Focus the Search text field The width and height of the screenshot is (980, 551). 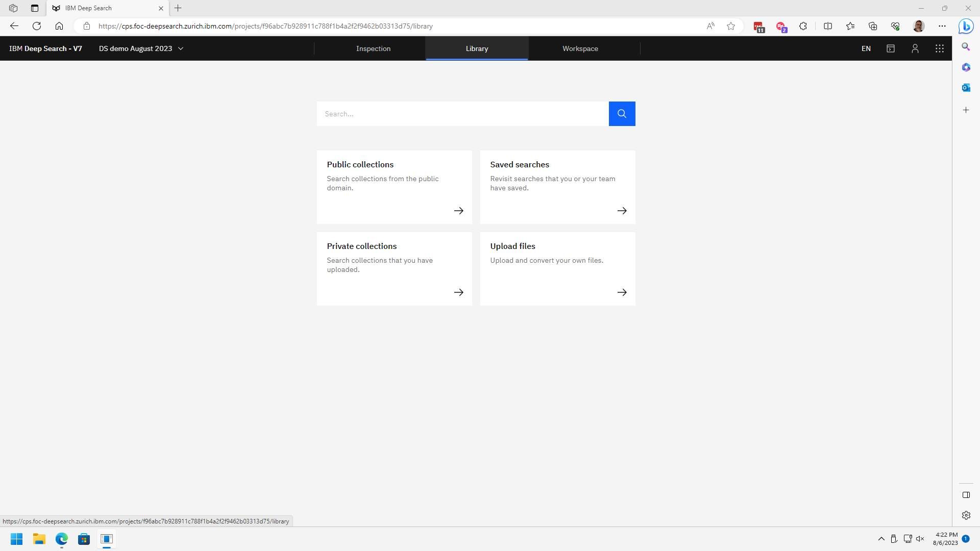pos(462,114)
